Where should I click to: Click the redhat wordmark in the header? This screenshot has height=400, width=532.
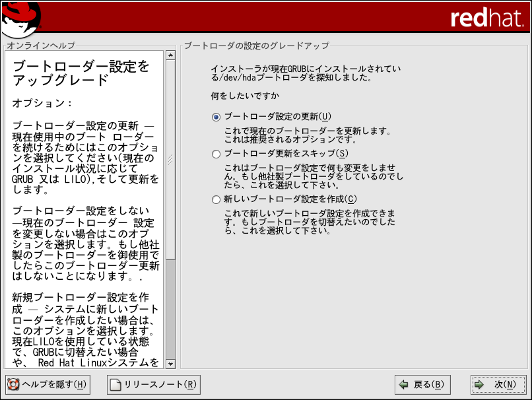(486, 18)
